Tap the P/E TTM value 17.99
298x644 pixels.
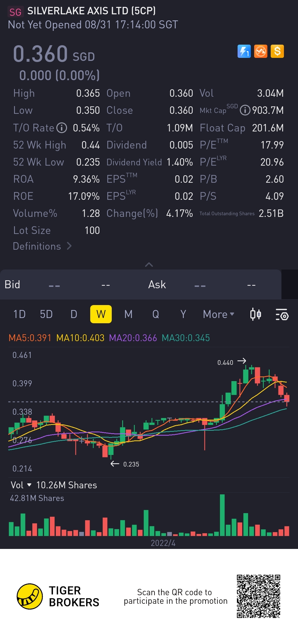click(x=272, y=145)
